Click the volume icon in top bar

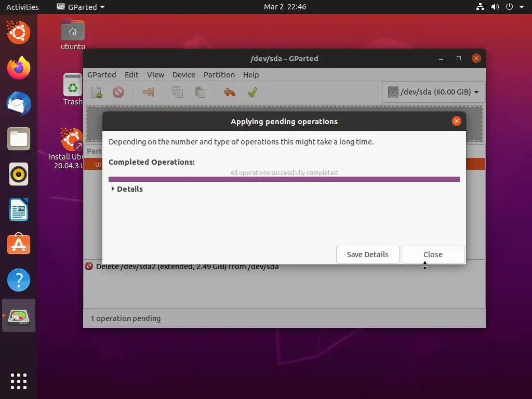[x=495, y=7]
